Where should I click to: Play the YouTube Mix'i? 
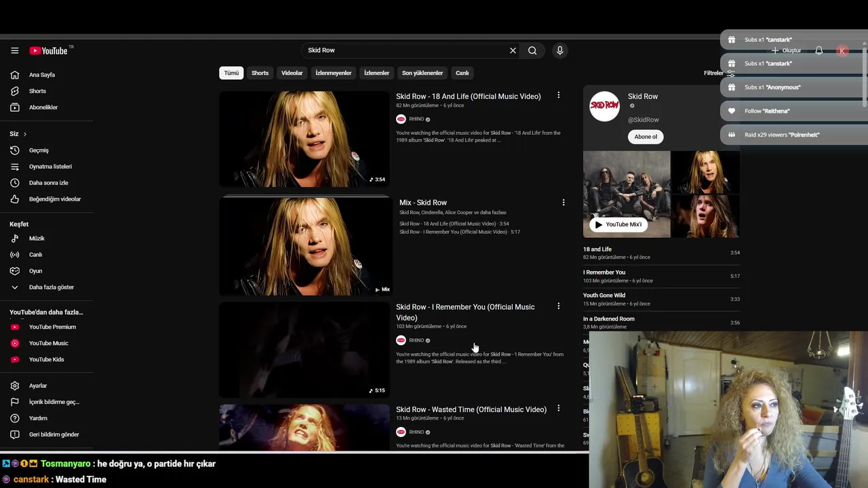click(x=617, y=224)
